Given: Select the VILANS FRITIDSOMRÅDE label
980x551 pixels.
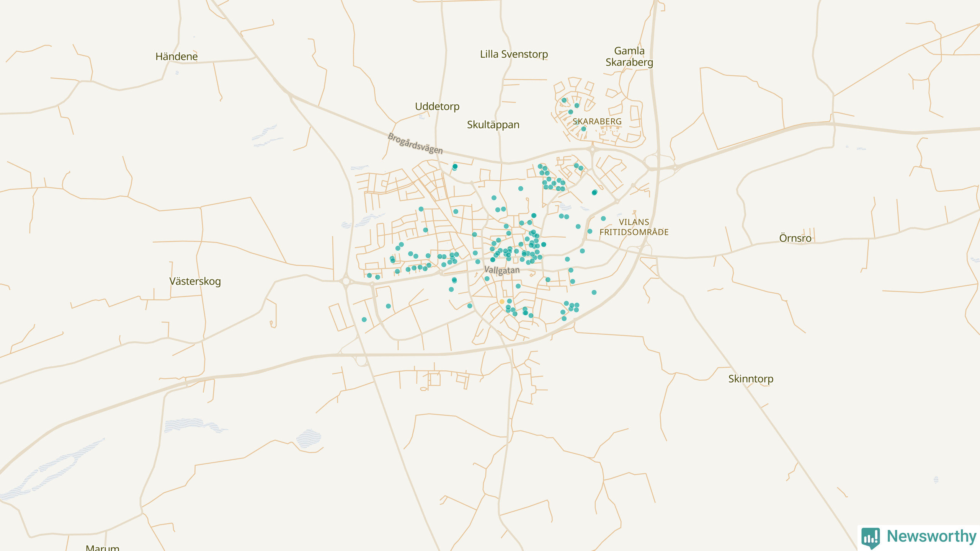Looking at the screenshot, I should [x=634, y=227].
